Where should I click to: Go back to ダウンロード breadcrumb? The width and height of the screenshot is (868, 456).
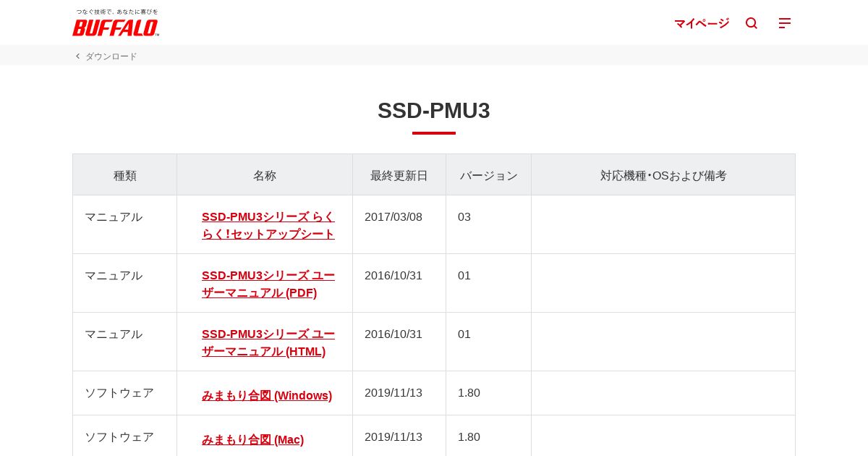(111, 56)
